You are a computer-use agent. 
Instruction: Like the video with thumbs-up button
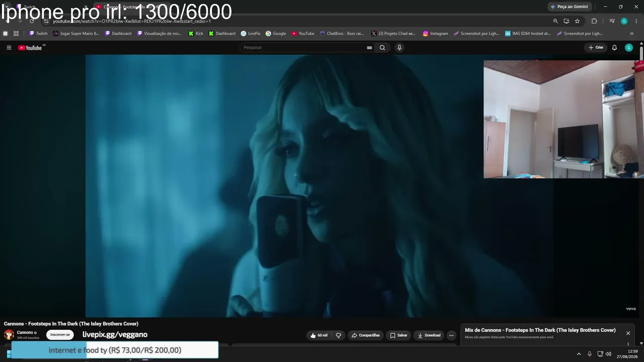319,335
